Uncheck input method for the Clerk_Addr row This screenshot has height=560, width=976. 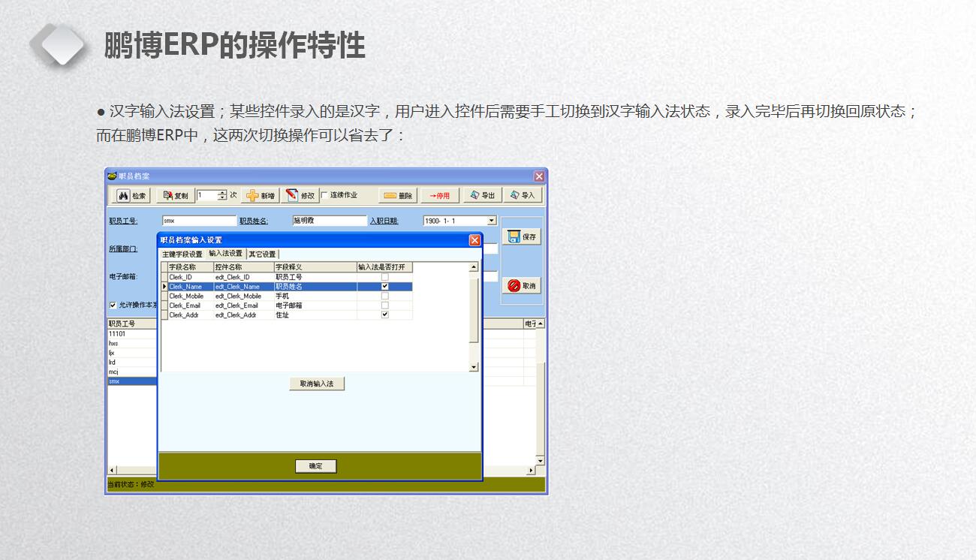point(385,315)
